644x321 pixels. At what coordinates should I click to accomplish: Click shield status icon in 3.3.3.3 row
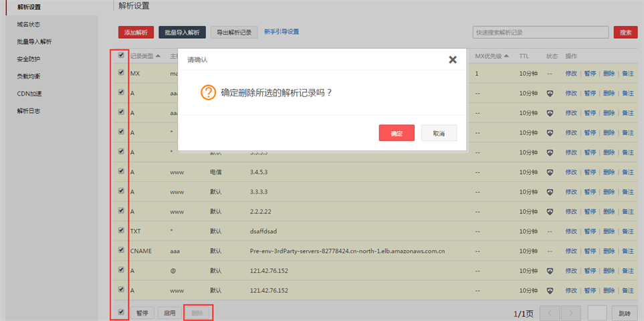[x=550, y=192]
